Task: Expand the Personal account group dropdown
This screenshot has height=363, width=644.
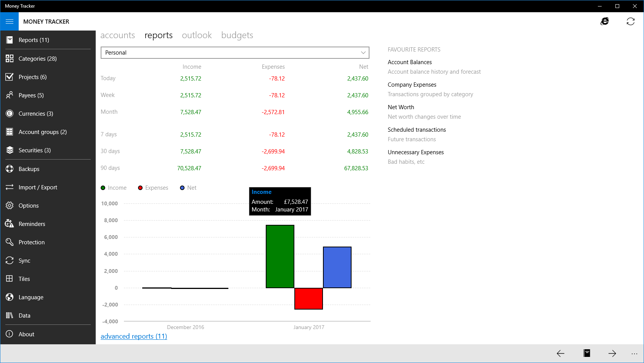Action: tap(235, 53)
